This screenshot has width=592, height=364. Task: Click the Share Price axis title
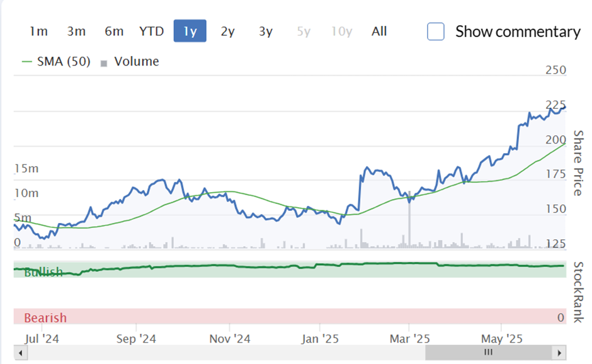(x=578, y=163)
